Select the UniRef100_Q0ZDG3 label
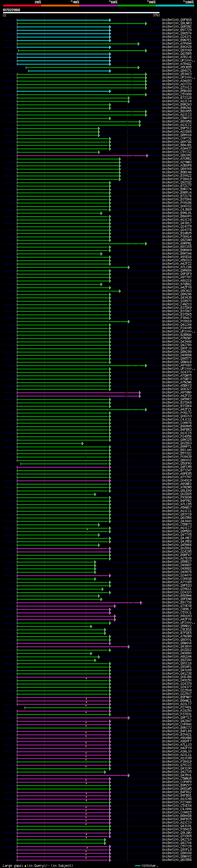The height and width of the screenshot is (868, 197). pyautogui.click(x=177, y=443)
